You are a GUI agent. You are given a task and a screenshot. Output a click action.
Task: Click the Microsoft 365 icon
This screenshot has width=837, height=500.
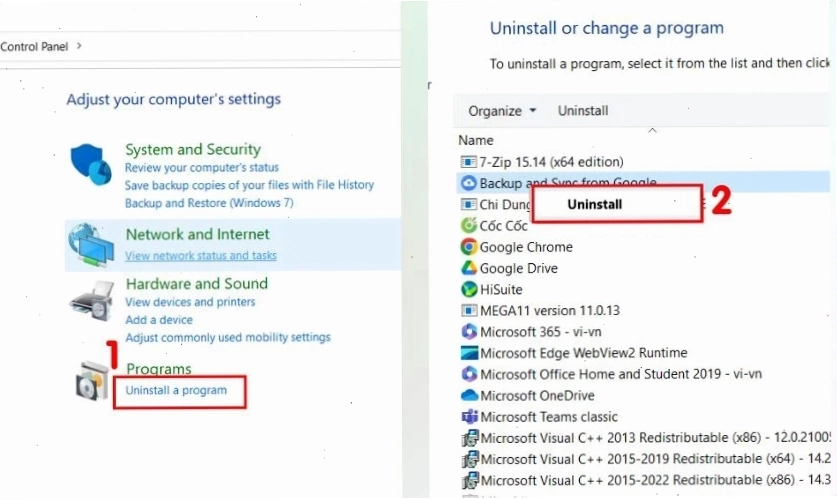pyautogui.click(x=468, y=331)
